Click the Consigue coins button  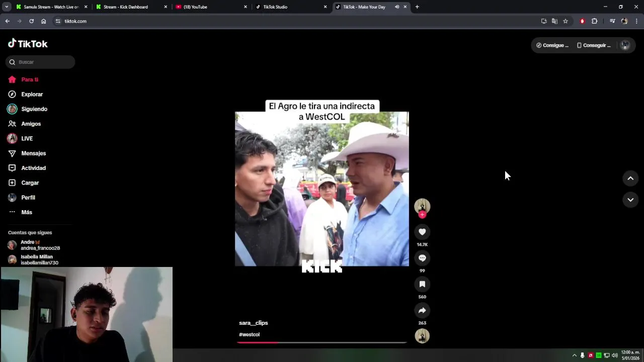(x=552, y=45)
